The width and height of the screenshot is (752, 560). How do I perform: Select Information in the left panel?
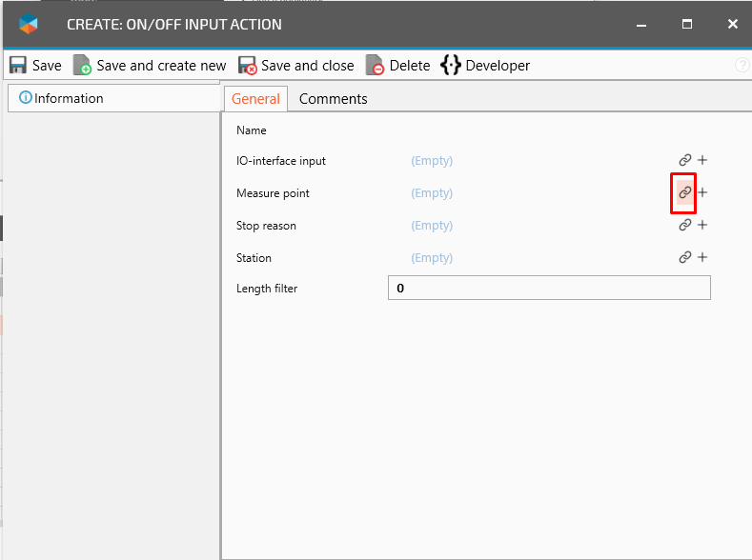click(62, 98)
